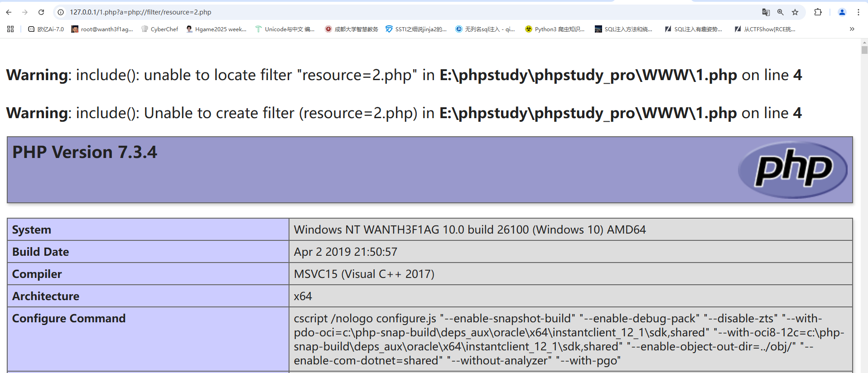
Task: Click the vertical scrollbar thumb
Action: click(864, 49)
